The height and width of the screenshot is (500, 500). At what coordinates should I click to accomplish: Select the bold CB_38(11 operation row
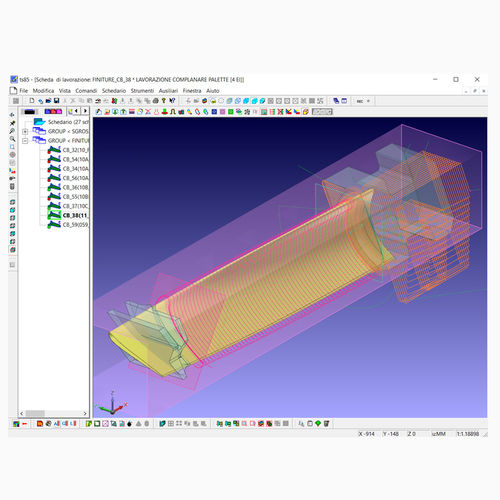click(68, 215)
